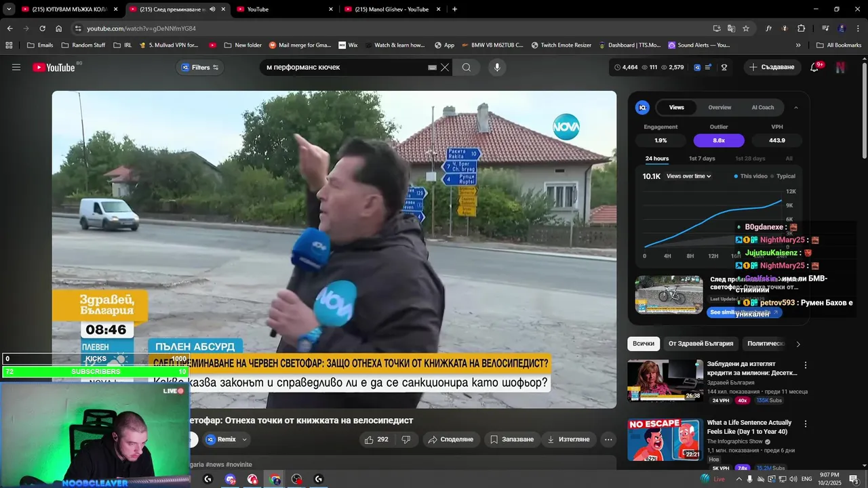Go to the YouTube home logo

point(54,67)
